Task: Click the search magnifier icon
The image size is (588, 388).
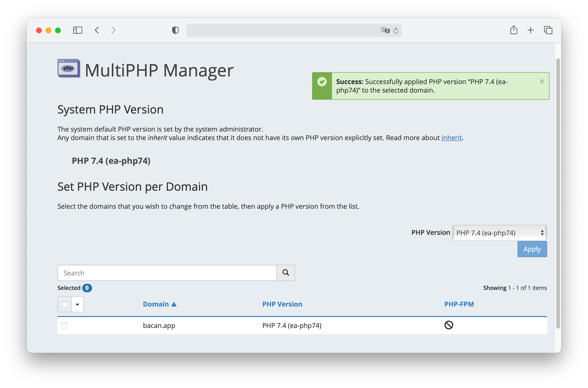Action: 285,272
